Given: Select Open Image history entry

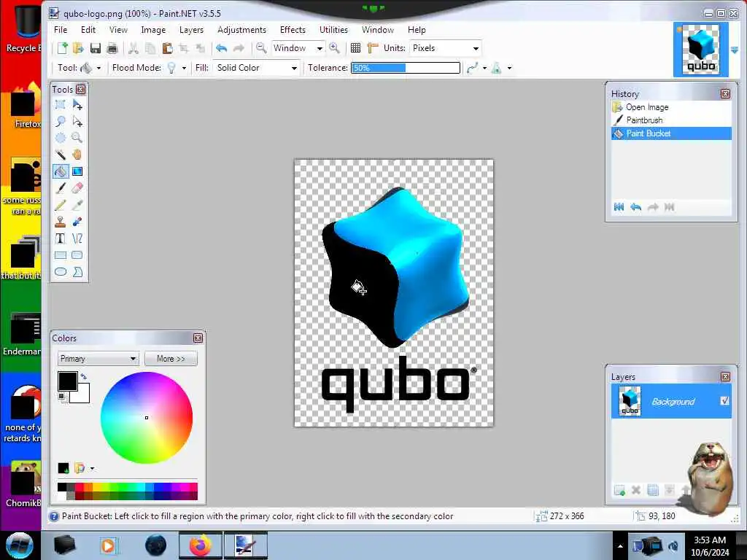Looking at the screenshot, I should click(x=671, y=107).
